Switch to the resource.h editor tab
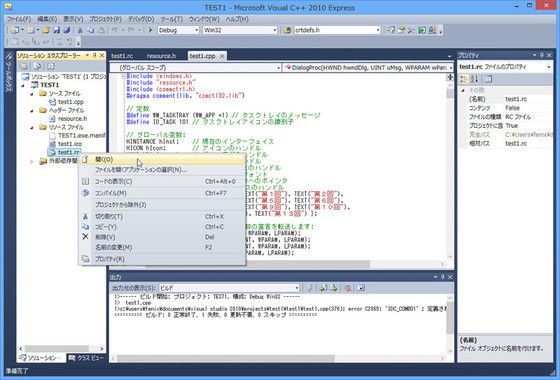560x380 pixels. (161, 56)
